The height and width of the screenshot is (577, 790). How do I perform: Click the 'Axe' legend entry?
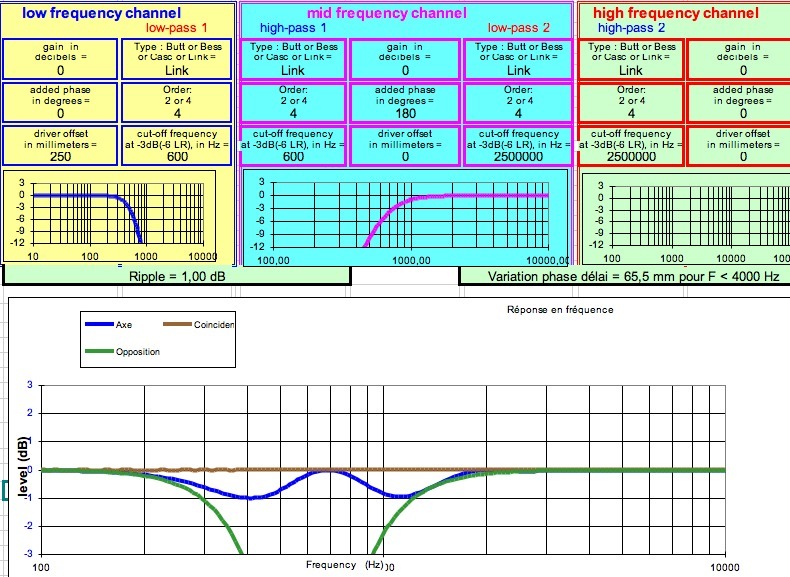click(x=108, y=325)
